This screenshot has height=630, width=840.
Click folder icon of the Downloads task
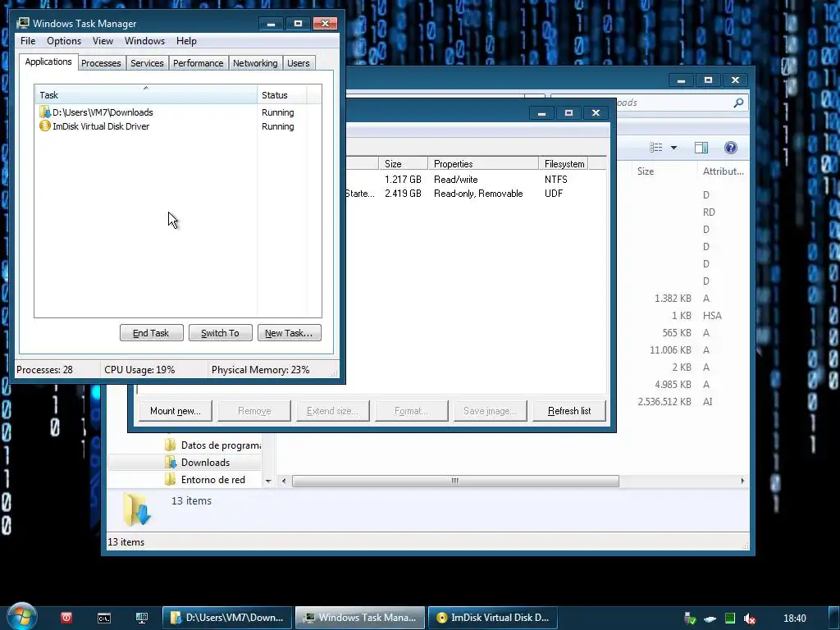click(45, 112)
